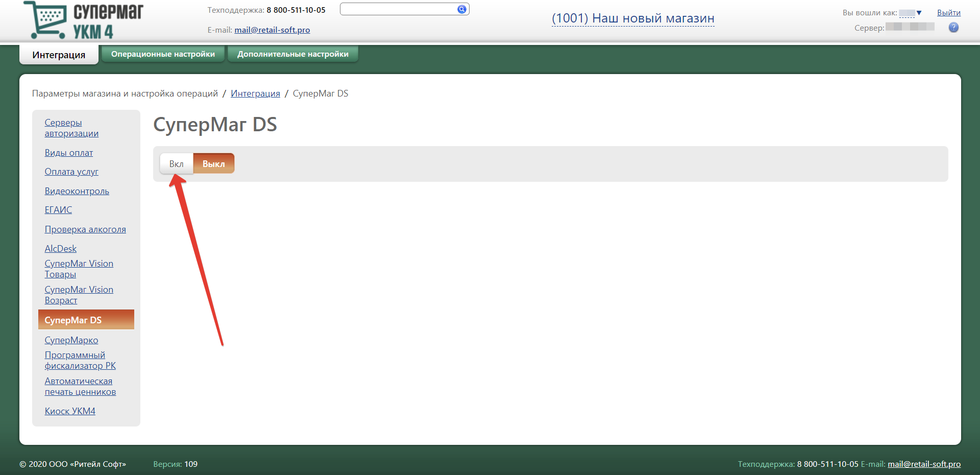Click the Выйти logout link
This screenshot has width=980, height=475.
coord(949,13)
